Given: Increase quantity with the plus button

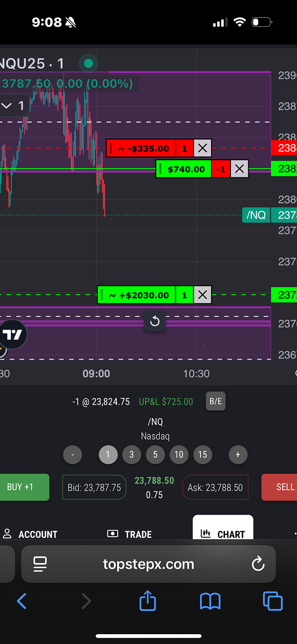Looking at the screenshot, I should pos(238,455).
